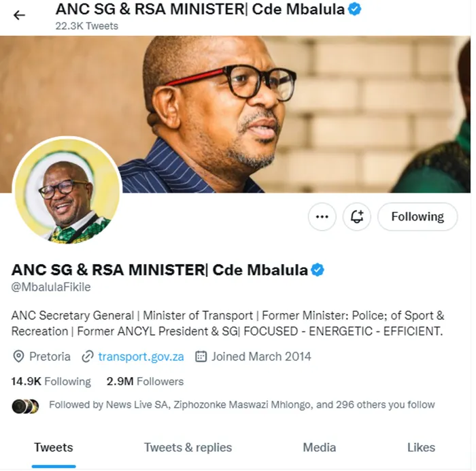Open the 2.9M Followers list
Viewport: 476px width, 471px height.
[145, 381]
